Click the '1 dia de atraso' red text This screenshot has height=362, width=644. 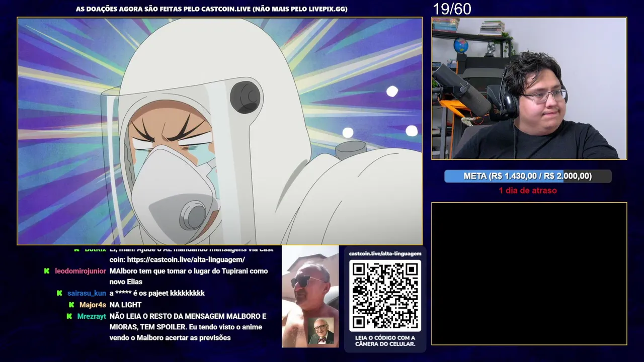pos(528,191)
